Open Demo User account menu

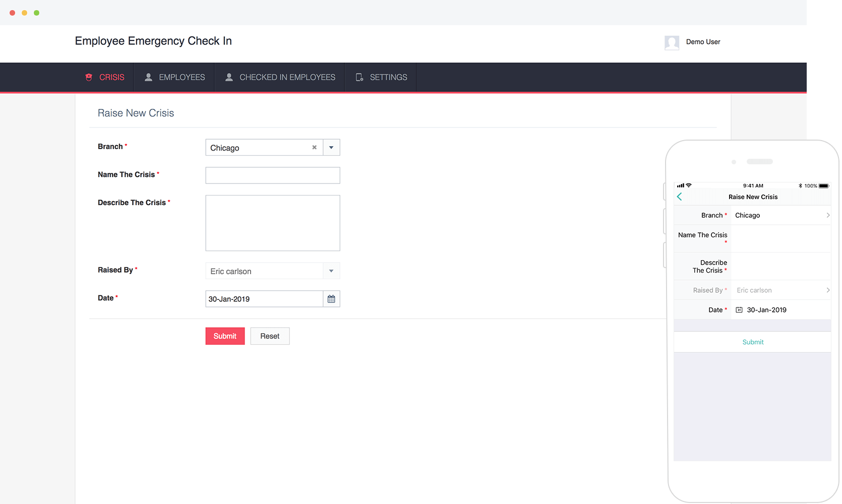point(703,42)
